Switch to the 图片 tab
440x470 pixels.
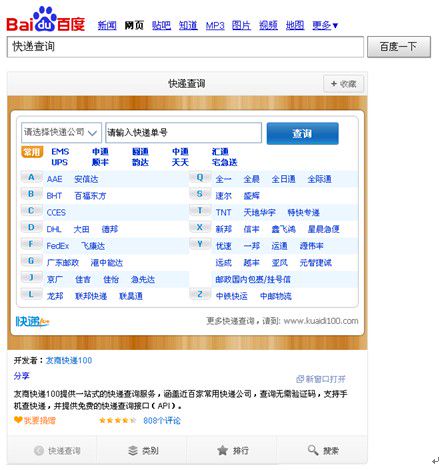pos(241,25)
